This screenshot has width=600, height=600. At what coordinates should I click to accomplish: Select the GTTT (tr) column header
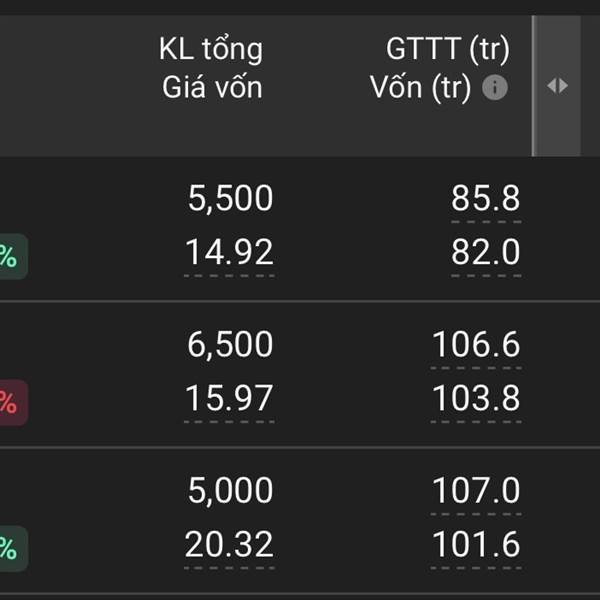coord(448,49)
